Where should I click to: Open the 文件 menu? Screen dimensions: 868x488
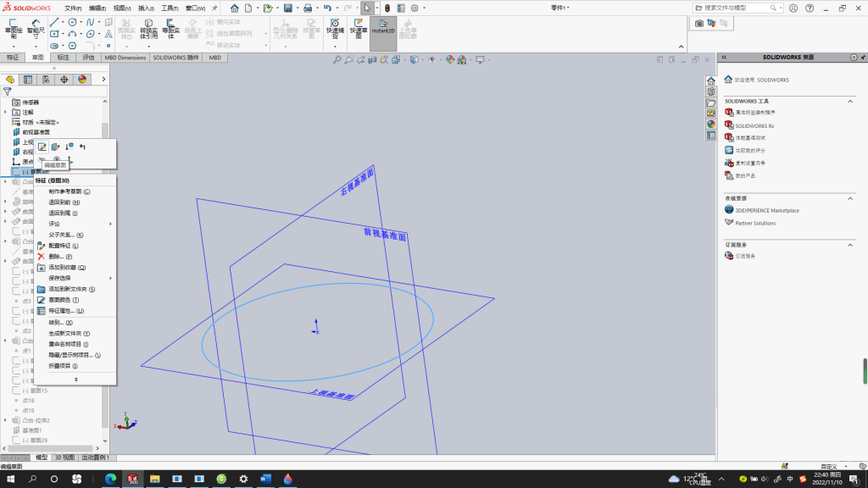coord(73,8)
